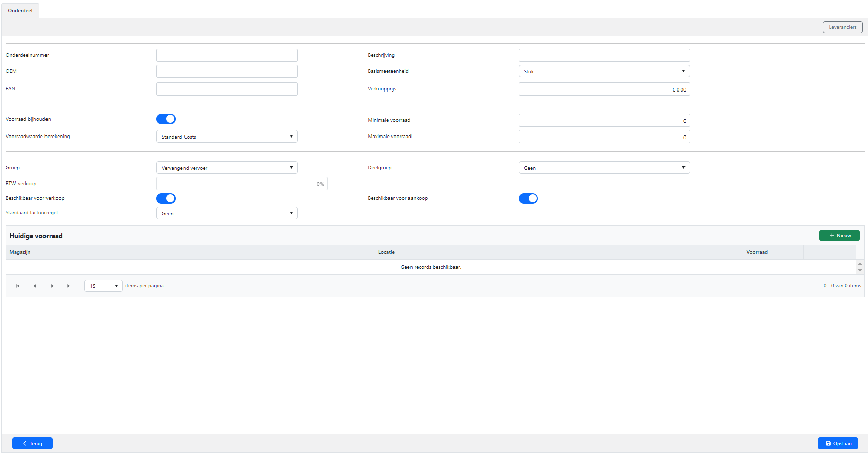The height and width of the screenshot is (454, 868).
Task: Click the Leveranciers button
Action: pyautogui.click(x=842, y=27)
